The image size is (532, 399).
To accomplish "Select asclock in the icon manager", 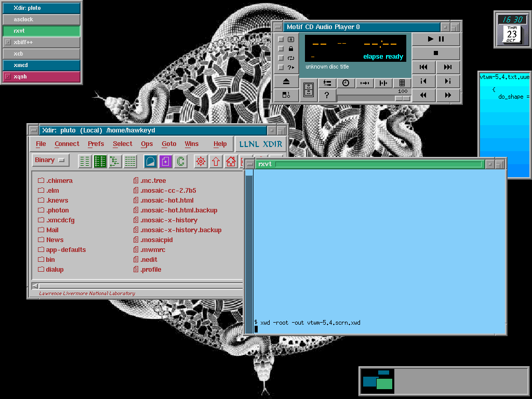I will (42, 19).
